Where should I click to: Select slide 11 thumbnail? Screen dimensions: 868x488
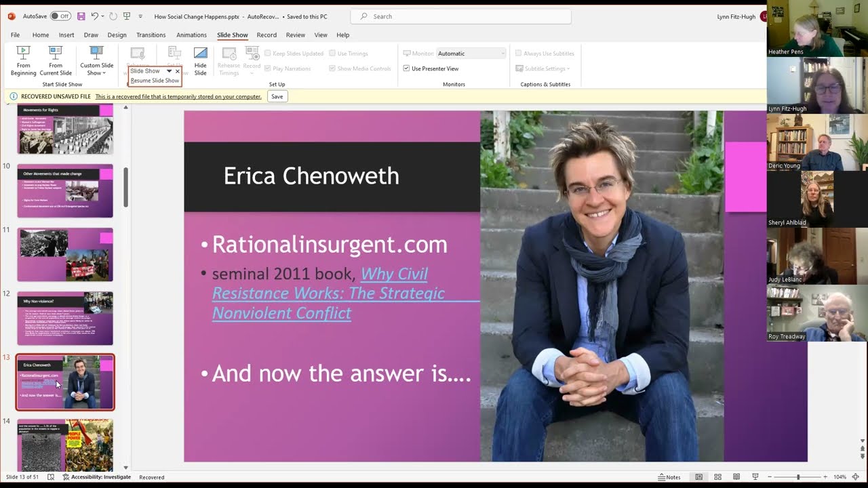[65, 255]
